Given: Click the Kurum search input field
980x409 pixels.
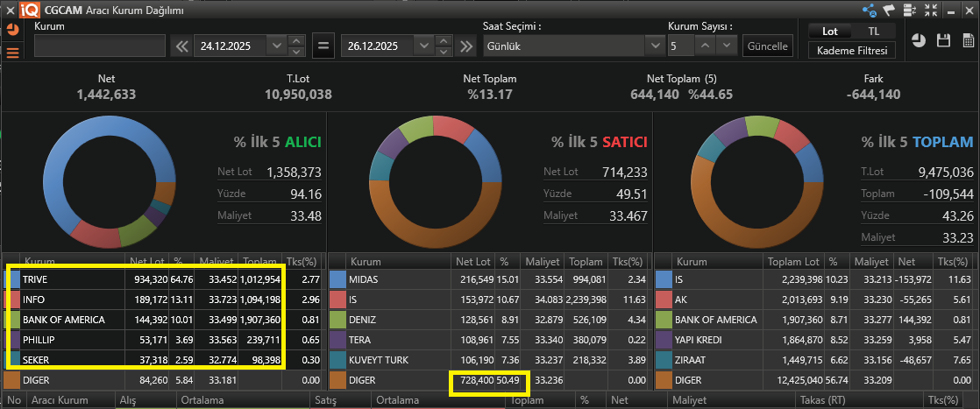Looking at the screenshot, I should [99, 46].
